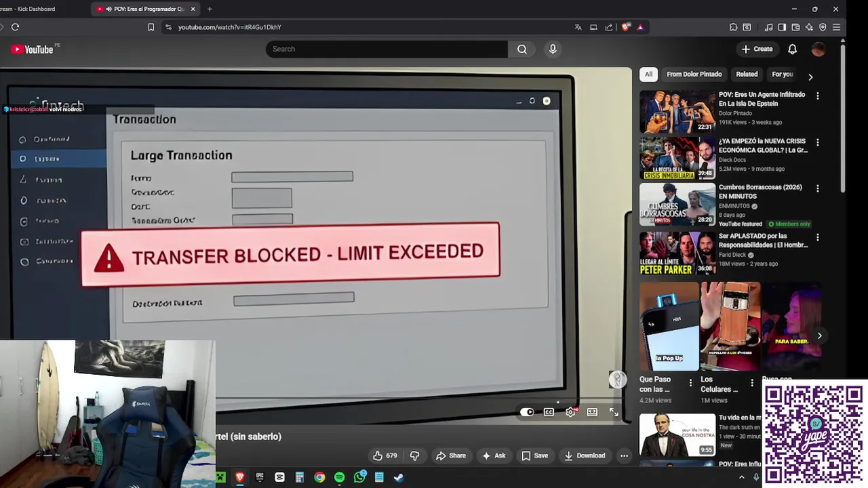Expand more Shorts with arrow

(x=819, y=335)
